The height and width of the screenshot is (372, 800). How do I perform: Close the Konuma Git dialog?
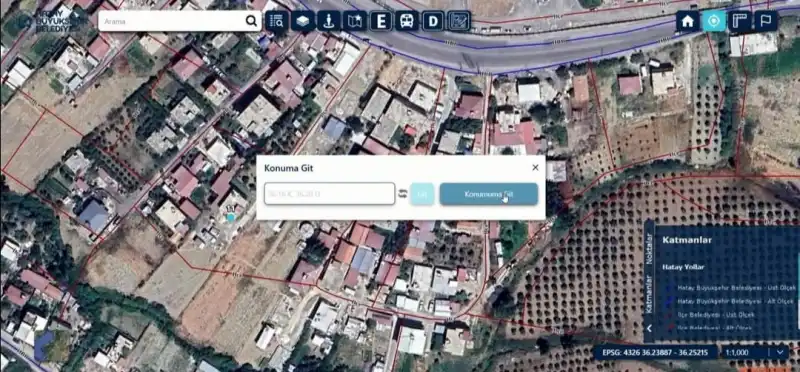[x=535, y=167]
